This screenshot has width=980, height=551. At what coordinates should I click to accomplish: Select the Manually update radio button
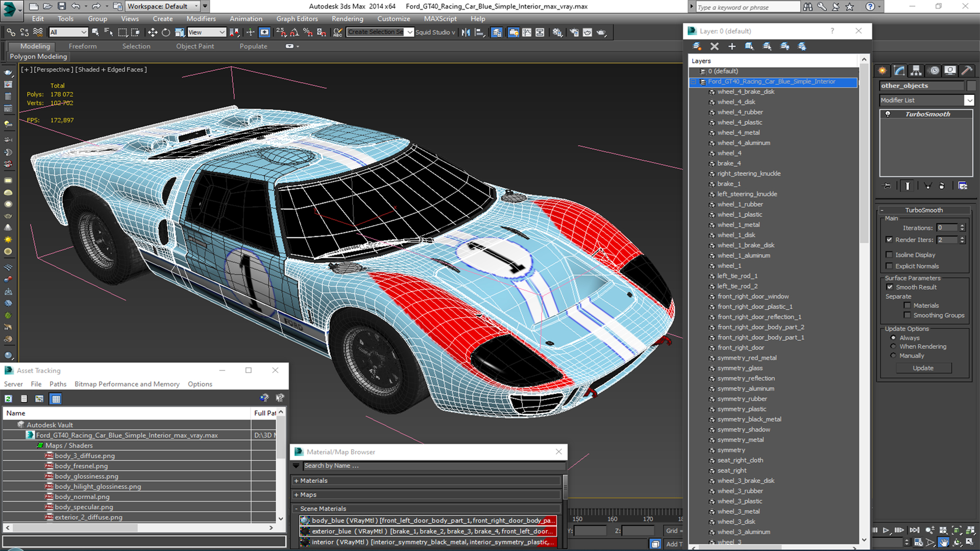(893, 356)
